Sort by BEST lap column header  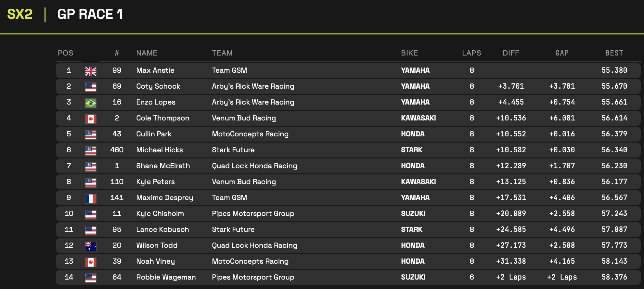point(614,53)
